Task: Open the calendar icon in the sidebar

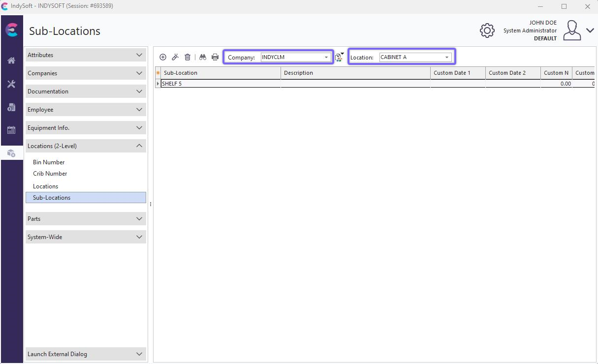Action: (11, 130)
